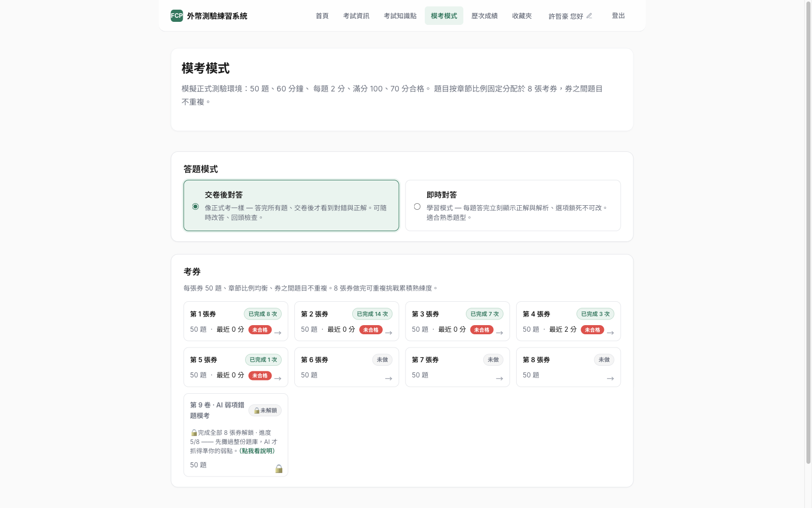Click the page vertical scrollbar
The width and height of the screenshot is (812, 508).
[808, 233]
